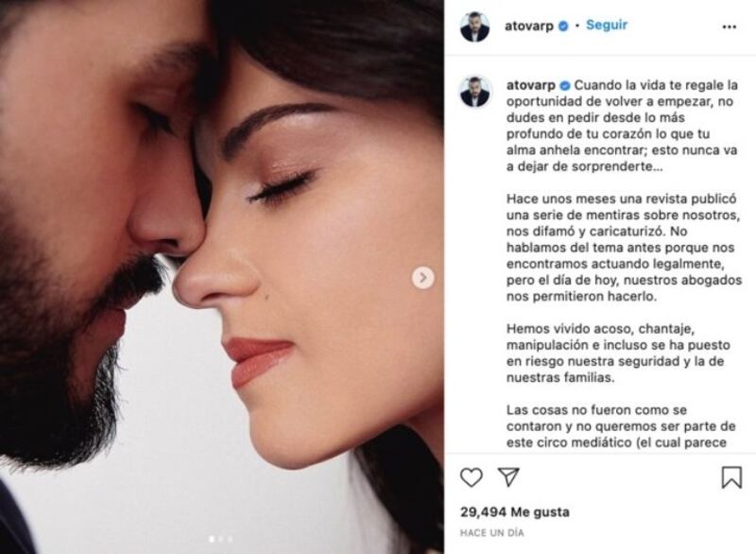Viewport: 756px width, 554px height.
Task: Select the first carousel indicator dot
Action: point(212,539)
